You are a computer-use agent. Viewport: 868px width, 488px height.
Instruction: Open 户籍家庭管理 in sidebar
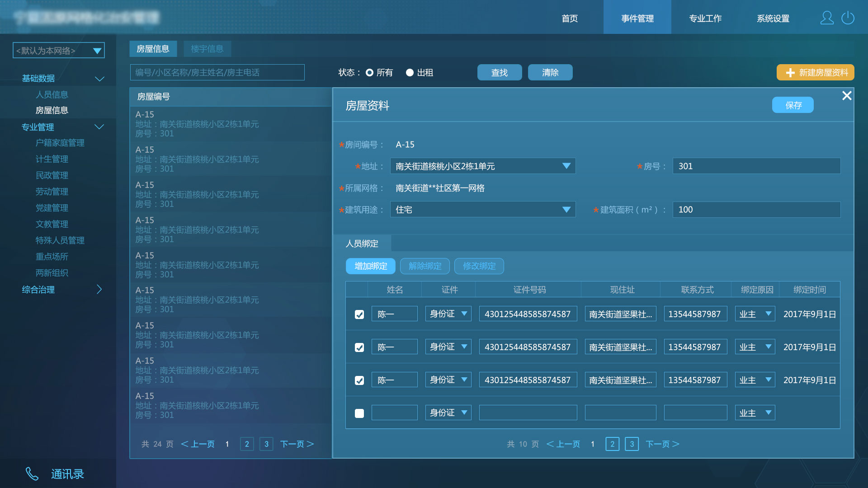60,143
